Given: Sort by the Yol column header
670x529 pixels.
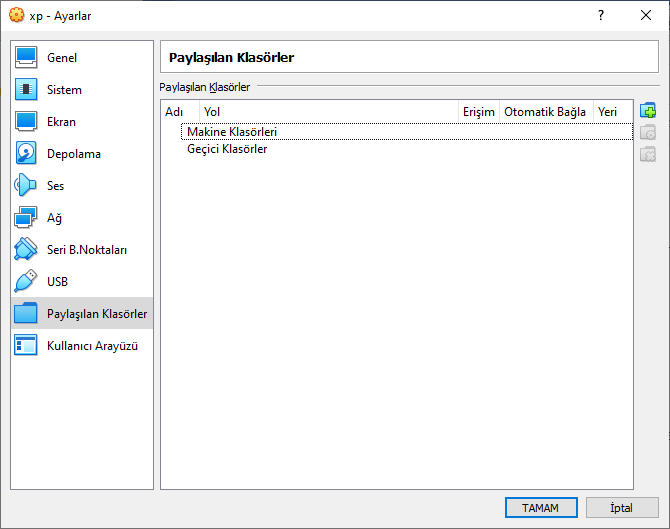Looking at the screenshot, I should [329, 112].
